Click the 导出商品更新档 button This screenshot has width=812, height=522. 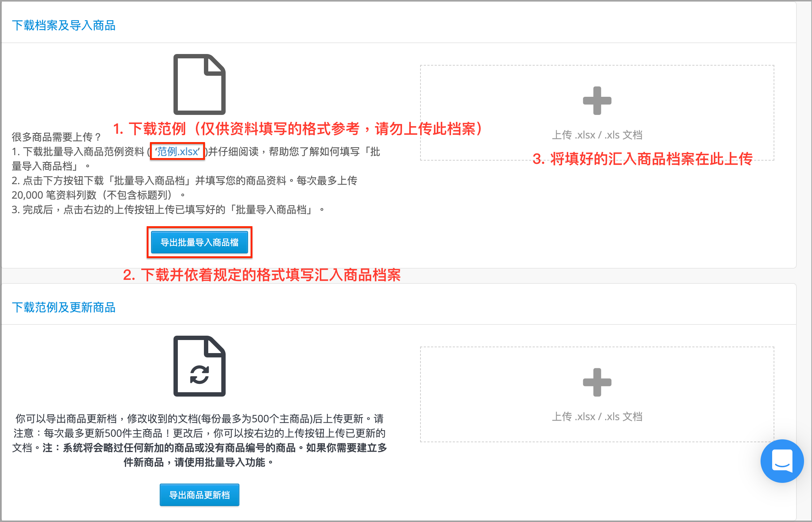(x=200, y=495)
